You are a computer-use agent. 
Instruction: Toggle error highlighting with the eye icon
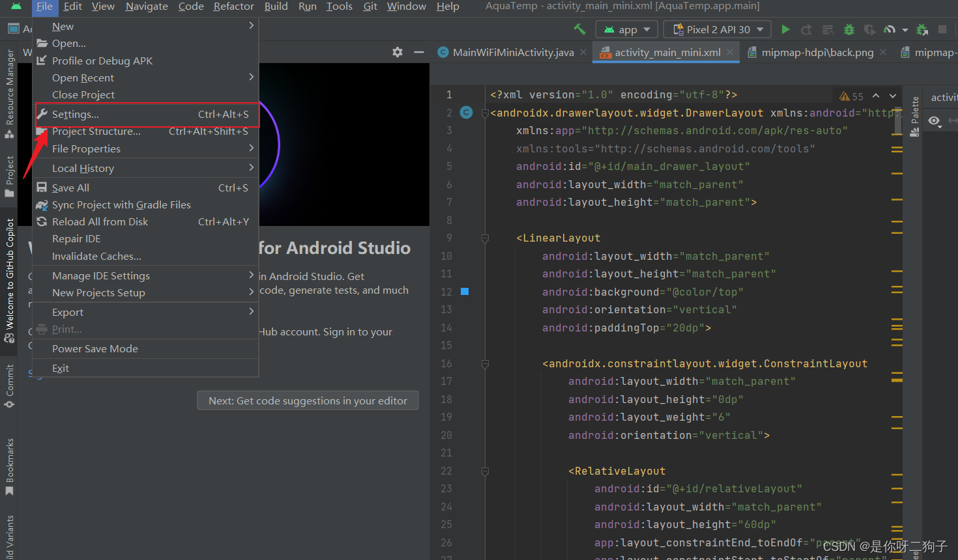click(x=935, y=120)
